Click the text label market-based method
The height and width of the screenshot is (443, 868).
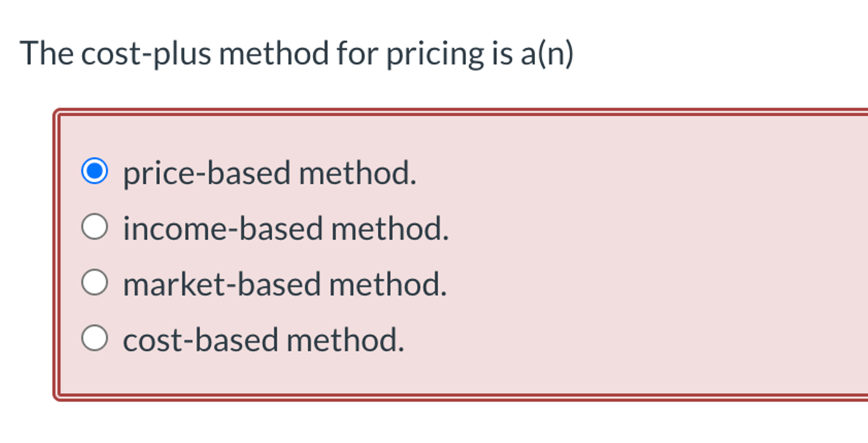(284, 284)
